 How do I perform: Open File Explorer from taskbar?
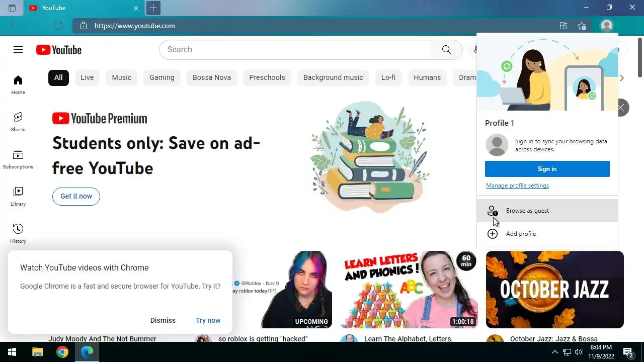click(x=37, y=352)
